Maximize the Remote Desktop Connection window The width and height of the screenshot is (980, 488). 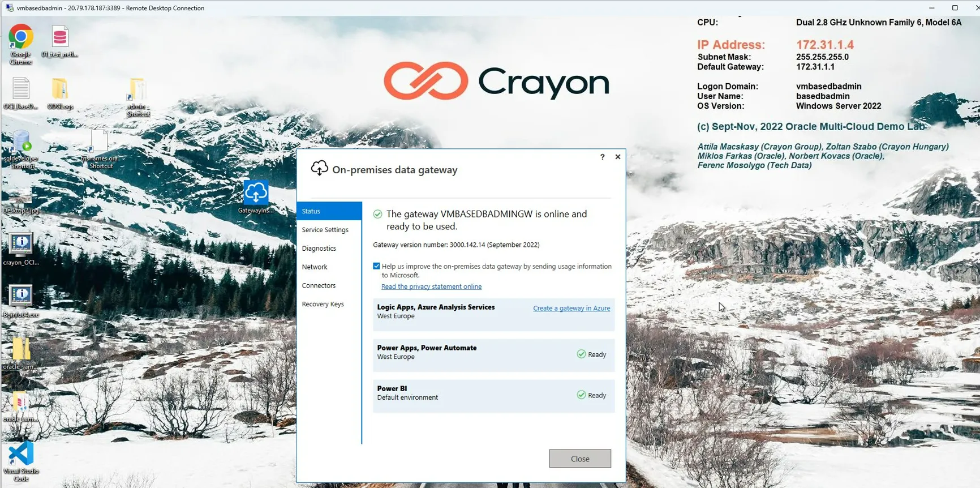tap(955, 8)
